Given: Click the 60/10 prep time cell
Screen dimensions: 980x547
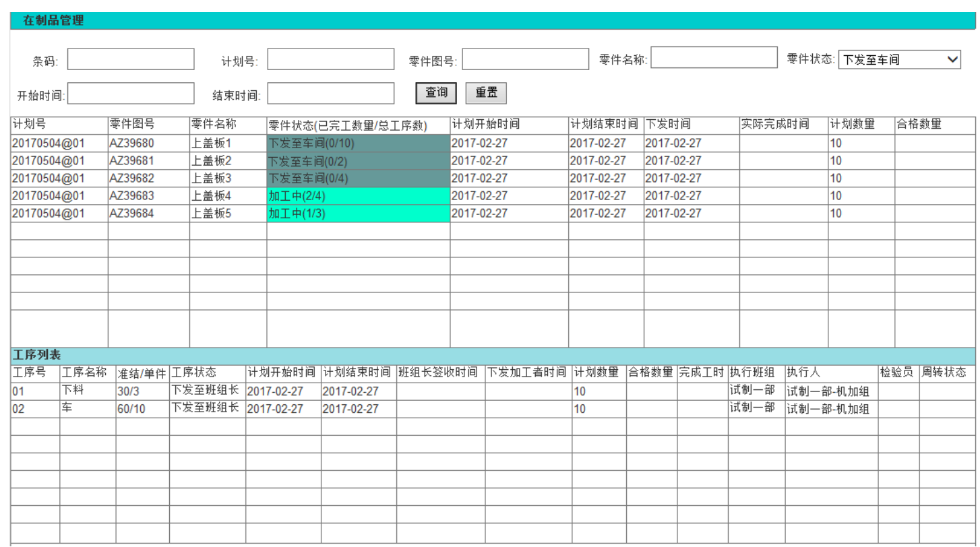Looking at the screenshot, I should point(142,408).
